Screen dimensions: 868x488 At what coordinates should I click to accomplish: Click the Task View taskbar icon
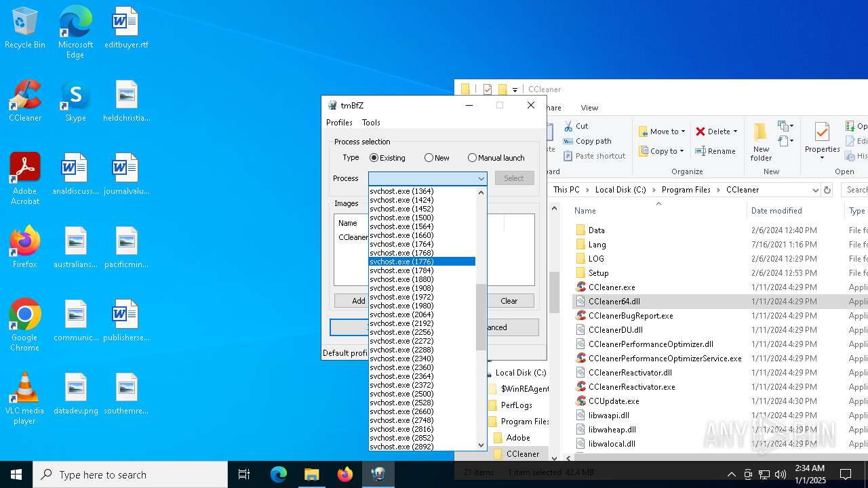[244, 474]
